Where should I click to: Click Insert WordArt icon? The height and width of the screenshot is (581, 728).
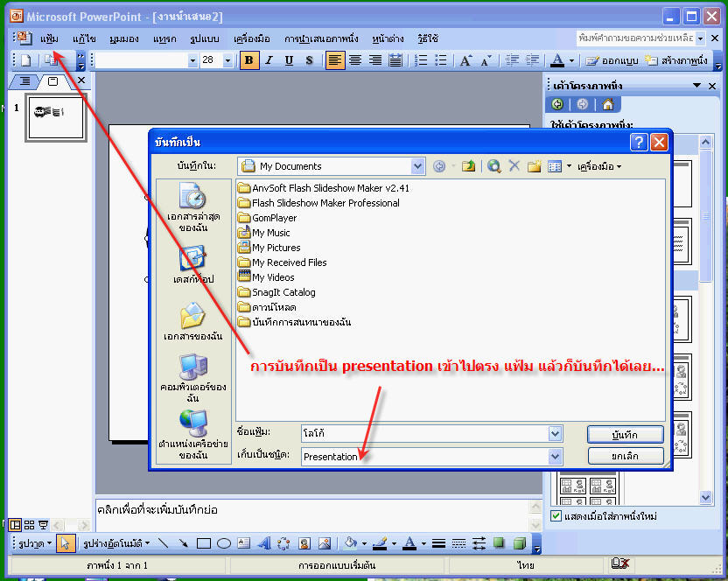263,543
